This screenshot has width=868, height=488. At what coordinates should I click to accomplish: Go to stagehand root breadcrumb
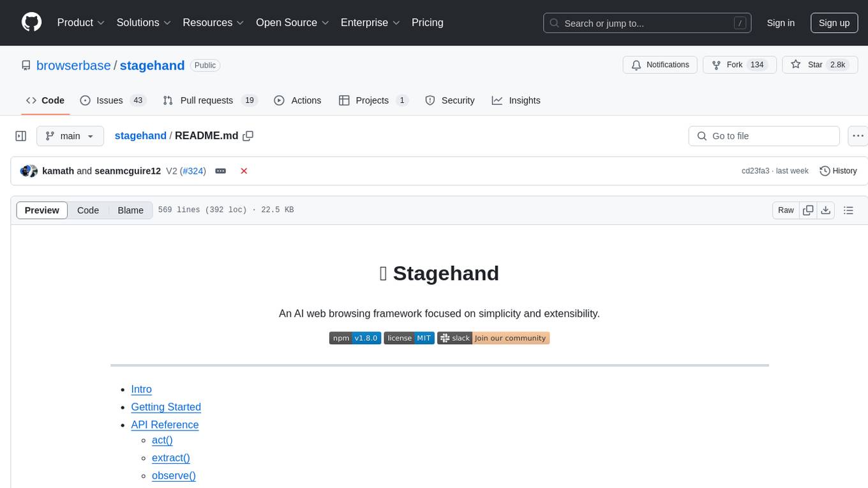(x=140, y=135)
